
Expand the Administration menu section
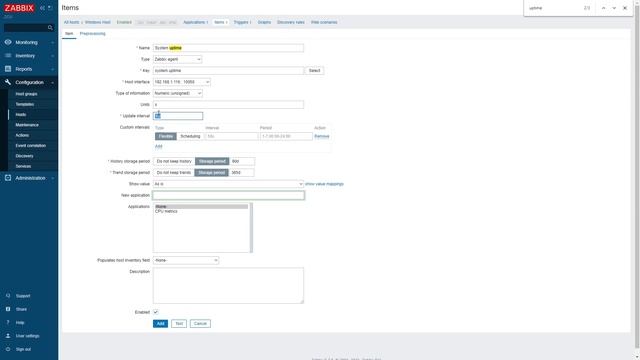click(53, 178)
